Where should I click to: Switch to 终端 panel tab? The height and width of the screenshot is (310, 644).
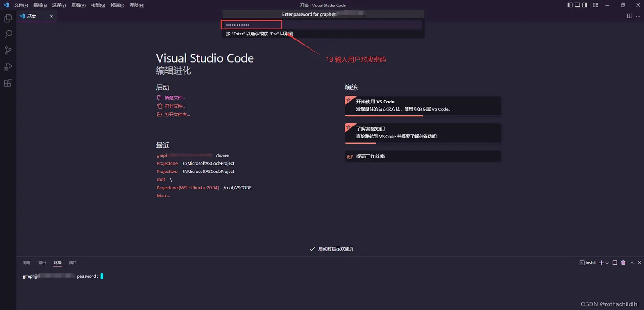[x=57, y=263]
